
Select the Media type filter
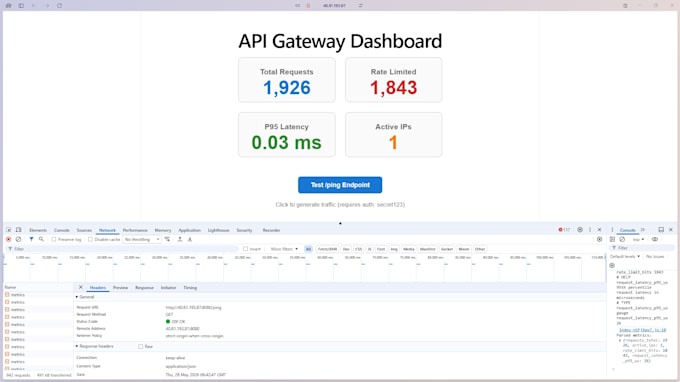409,249
